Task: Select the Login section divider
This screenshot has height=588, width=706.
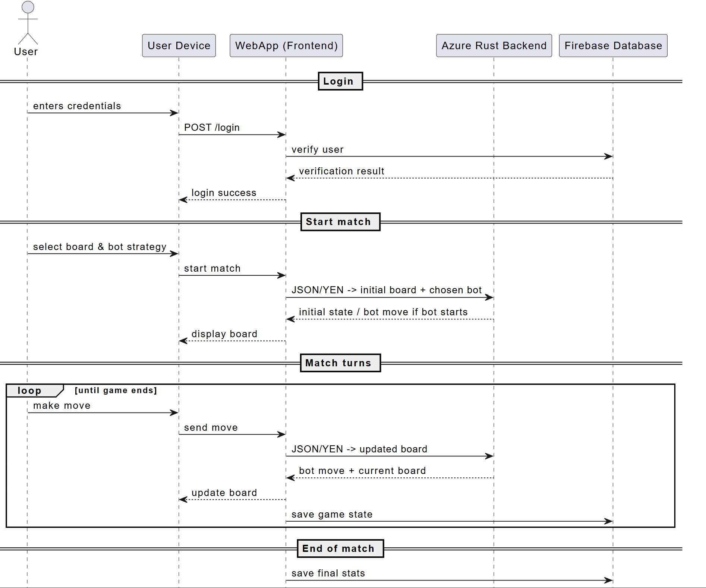Action: click(340, 81)
